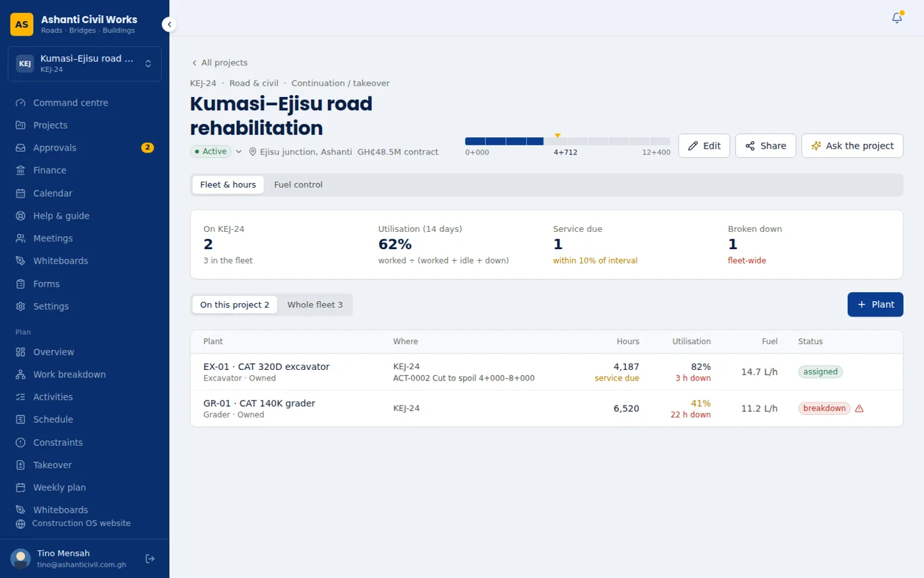This screenshot has width=924, height=578.
Task: Click the AS company logo badge
Action: point(22,24)
